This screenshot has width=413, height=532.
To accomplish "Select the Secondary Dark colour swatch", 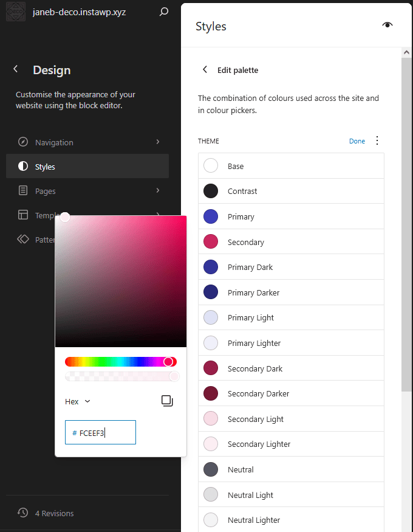I will [211, 368].
